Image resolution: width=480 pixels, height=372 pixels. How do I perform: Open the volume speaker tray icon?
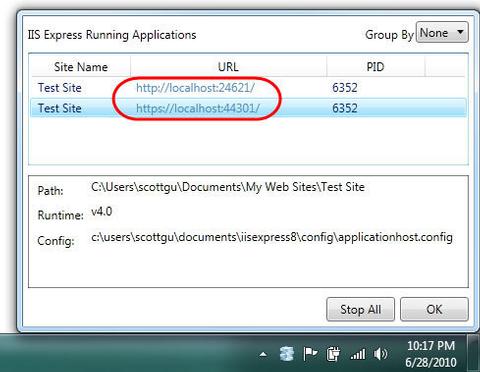pyautogui.click(x=380, y=354)
